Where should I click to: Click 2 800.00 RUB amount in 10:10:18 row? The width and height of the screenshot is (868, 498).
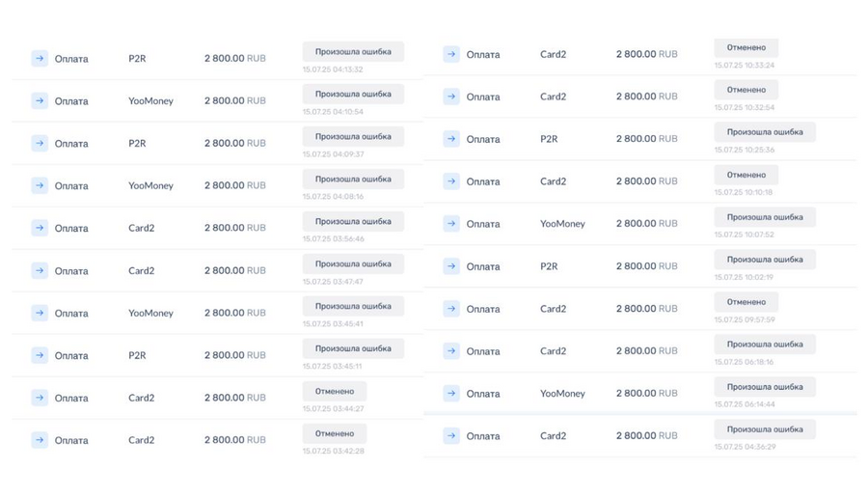[646, 181]
